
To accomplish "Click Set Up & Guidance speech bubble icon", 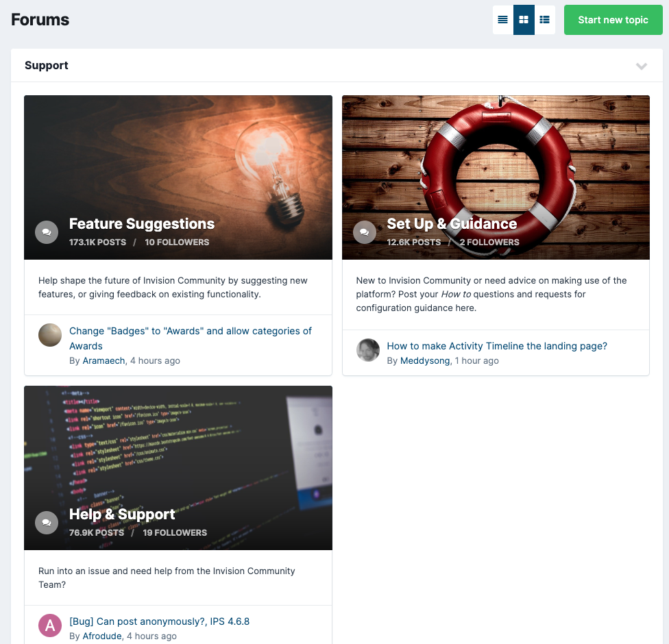I will 364,232.
